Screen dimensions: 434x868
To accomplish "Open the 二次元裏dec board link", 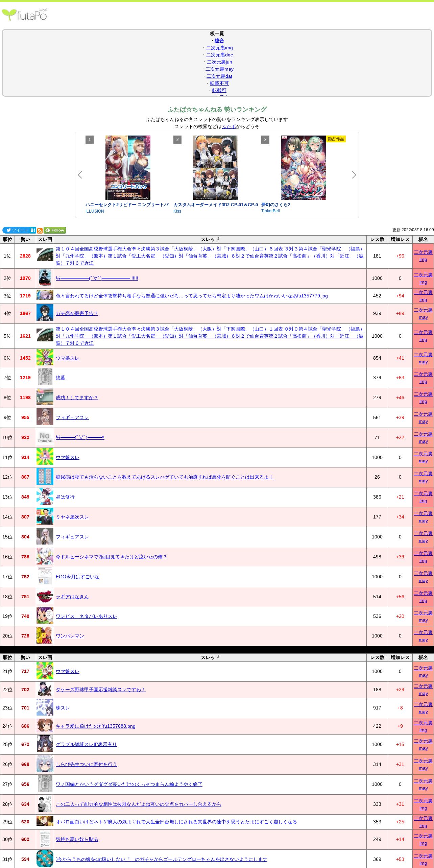I will point(219,55).
